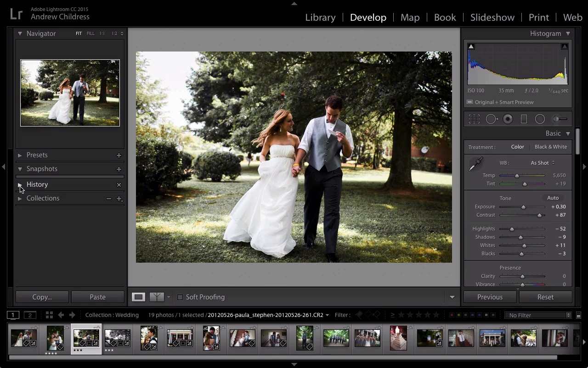The image size is (588, 368).
Task: Switch to the Library module
Action: pyautogui.click(x=320, y=17)
